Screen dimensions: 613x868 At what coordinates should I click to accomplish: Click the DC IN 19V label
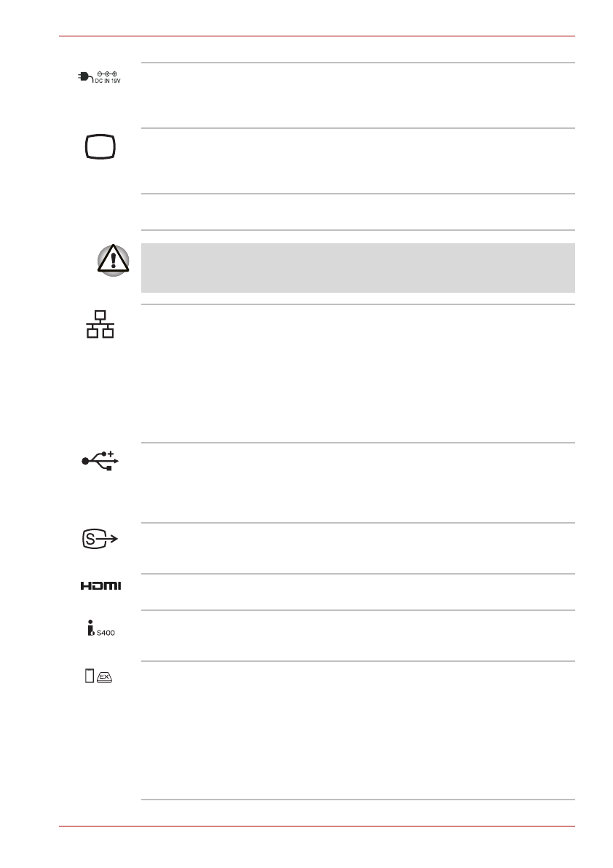click(x=106, y=80)
